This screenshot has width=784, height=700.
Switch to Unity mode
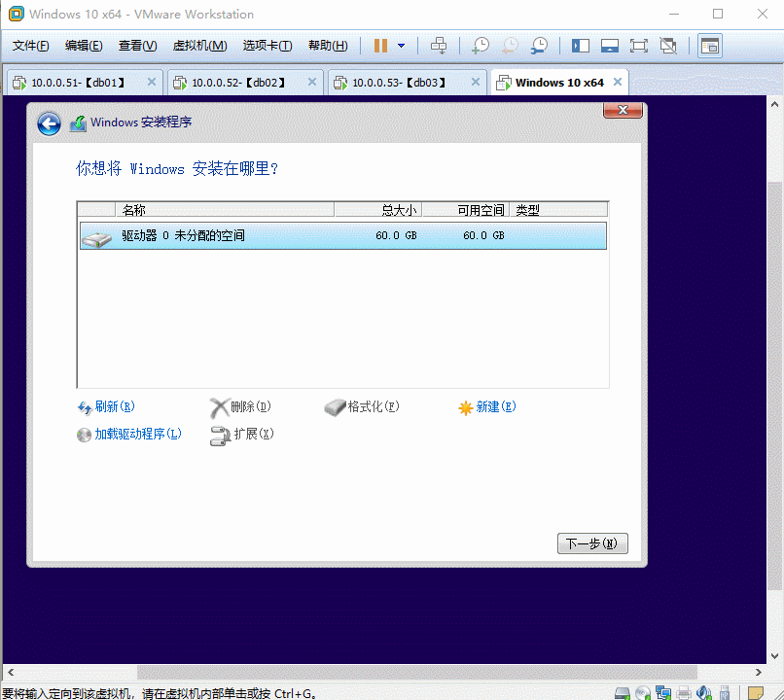[668, 46]
